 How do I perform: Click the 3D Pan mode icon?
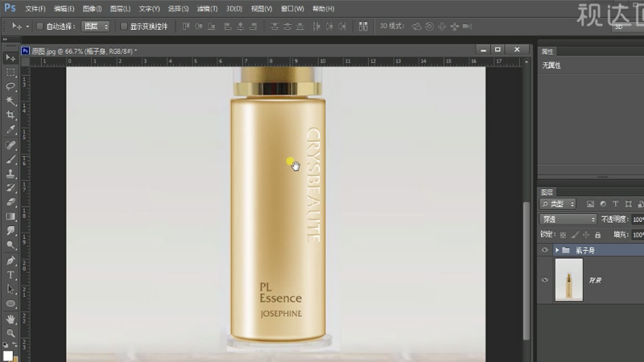point(442,27)
